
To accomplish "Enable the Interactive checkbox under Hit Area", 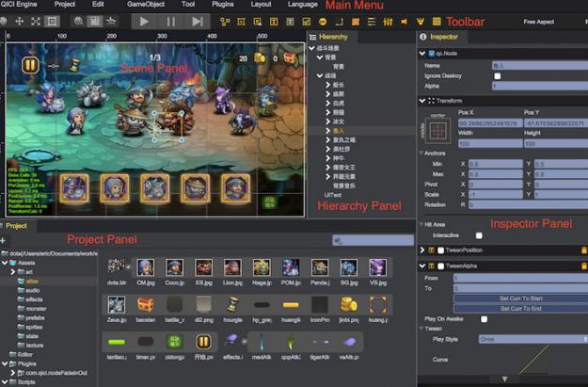I will point(479,235).
